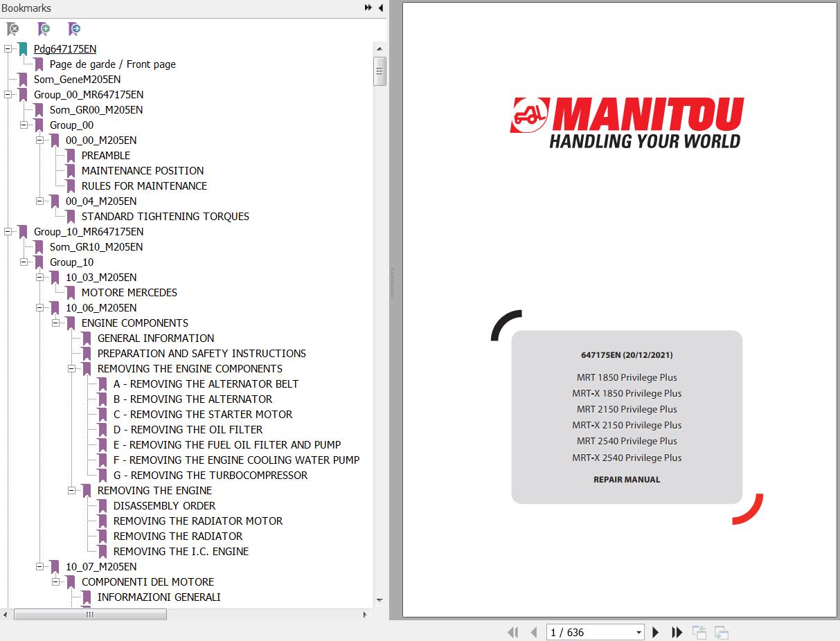Open the GENERAL INFORMATION bookmark

click(156, 338)
